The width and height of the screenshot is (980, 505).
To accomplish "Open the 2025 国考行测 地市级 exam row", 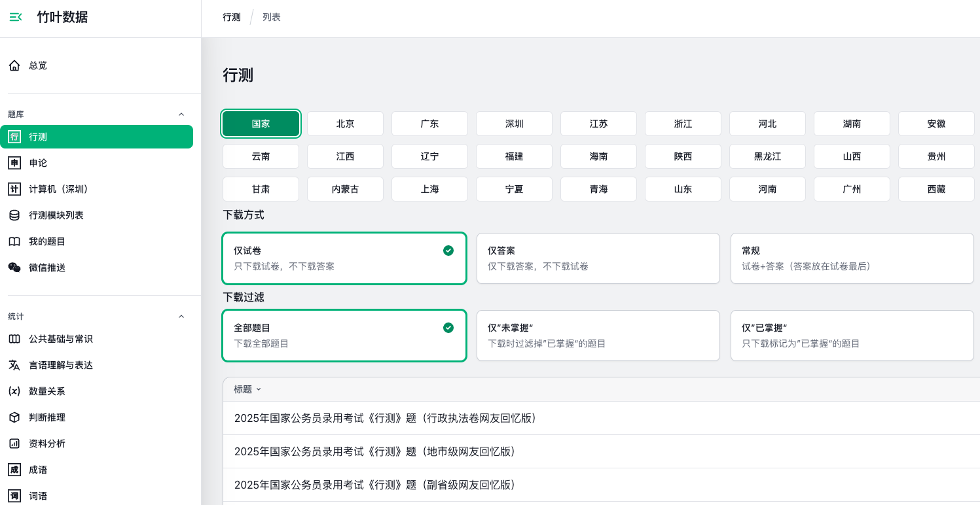I will tap(374, 451).
